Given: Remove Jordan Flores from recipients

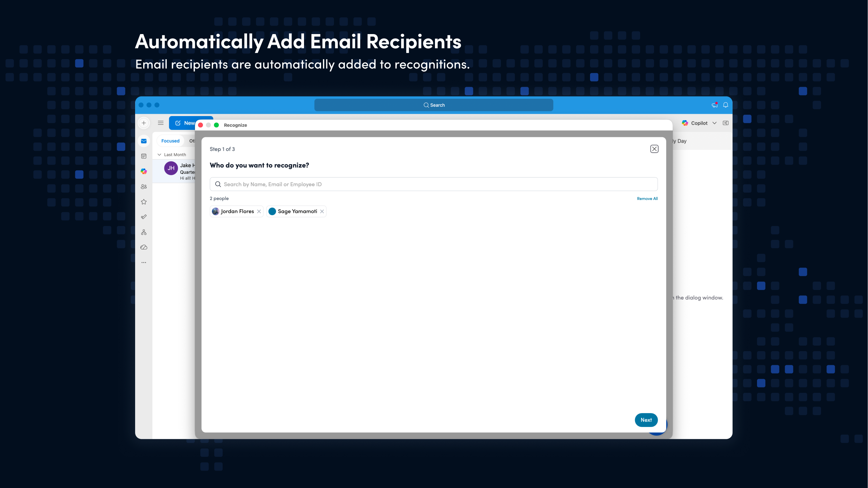Looking at the screenshot, I should point(259,212).
